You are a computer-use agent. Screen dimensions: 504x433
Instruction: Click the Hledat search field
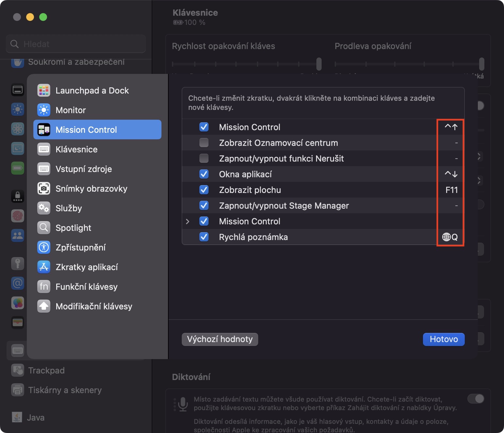point(76,44)
